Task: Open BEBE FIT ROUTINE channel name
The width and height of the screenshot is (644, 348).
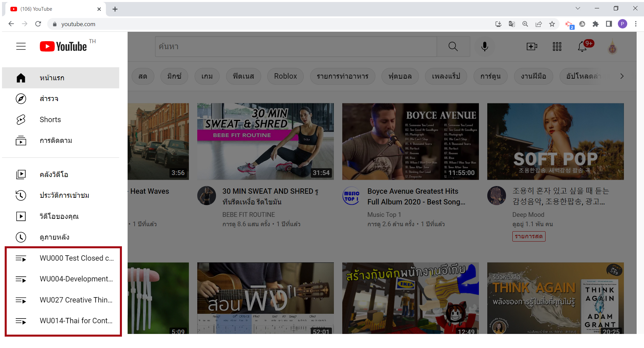Action: click(248, 214)
